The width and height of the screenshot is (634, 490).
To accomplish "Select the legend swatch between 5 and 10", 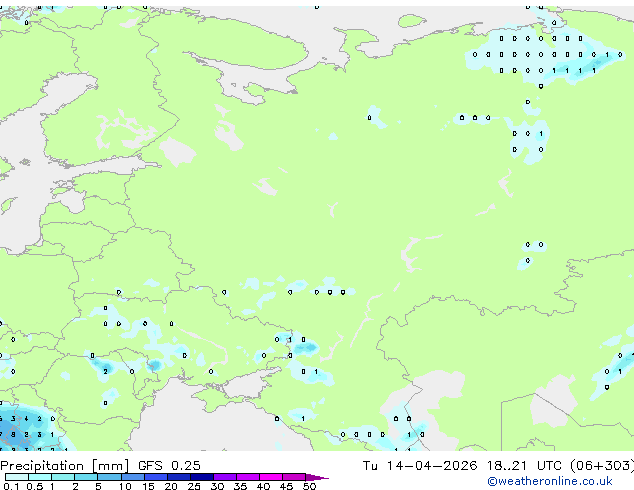I will (x=111, y=477).
